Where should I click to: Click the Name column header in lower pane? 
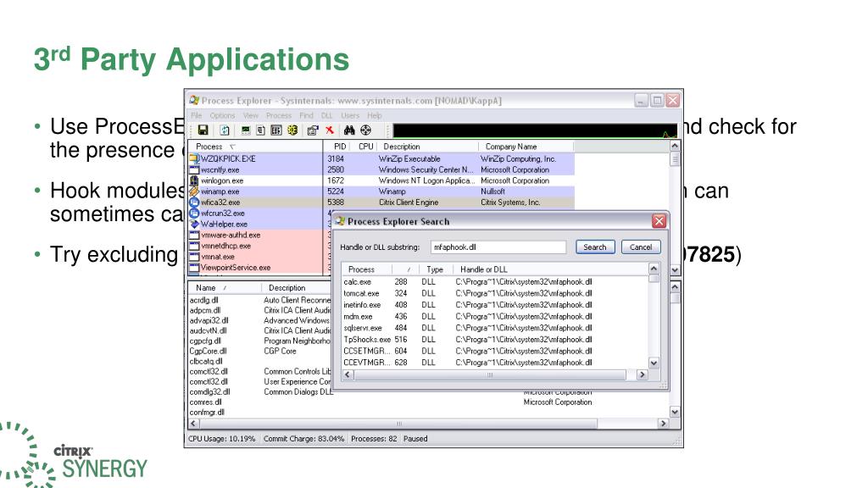pos(224,288)
